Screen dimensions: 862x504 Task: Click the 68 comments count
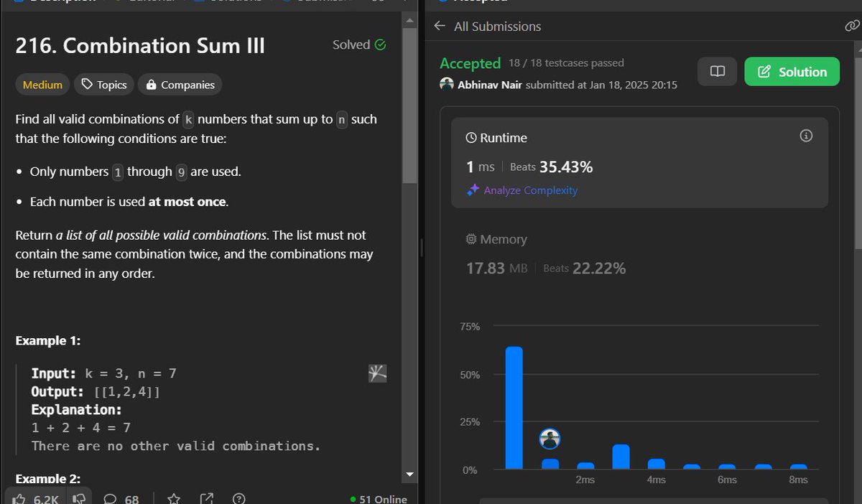tap(131, 499)
